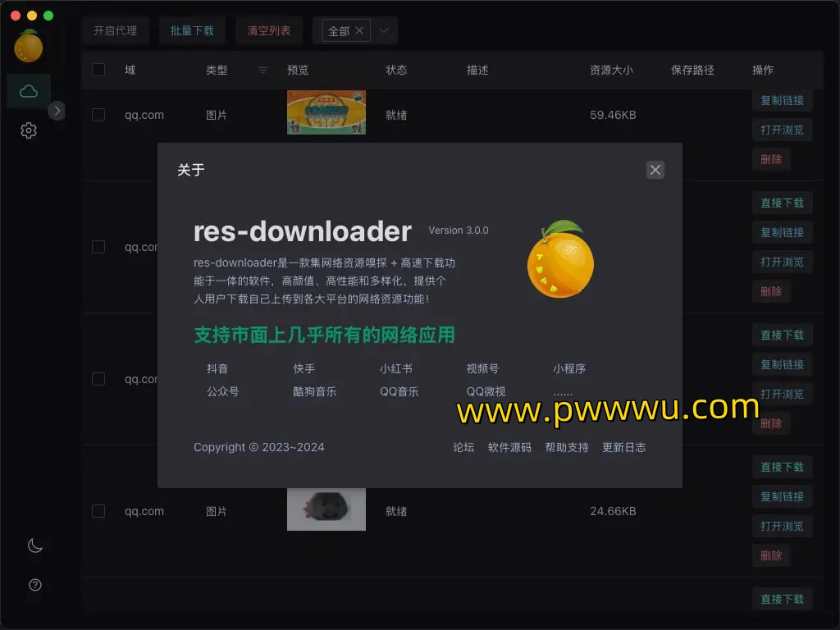Check the third qq.com row checkbox
This screenshot has height=630, width=840.
98,379
